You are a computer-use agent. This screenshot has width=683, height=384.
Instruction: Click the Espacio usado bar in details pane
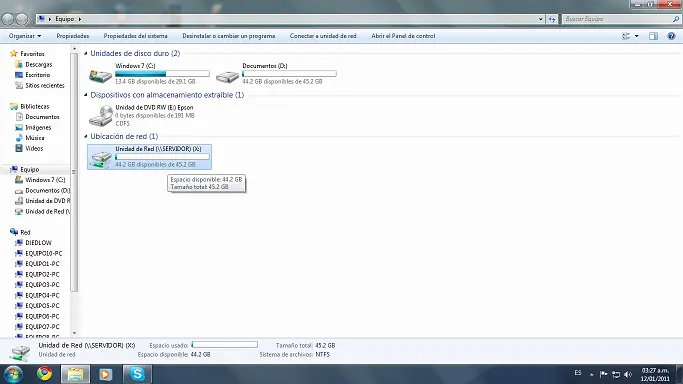point(224,345)
